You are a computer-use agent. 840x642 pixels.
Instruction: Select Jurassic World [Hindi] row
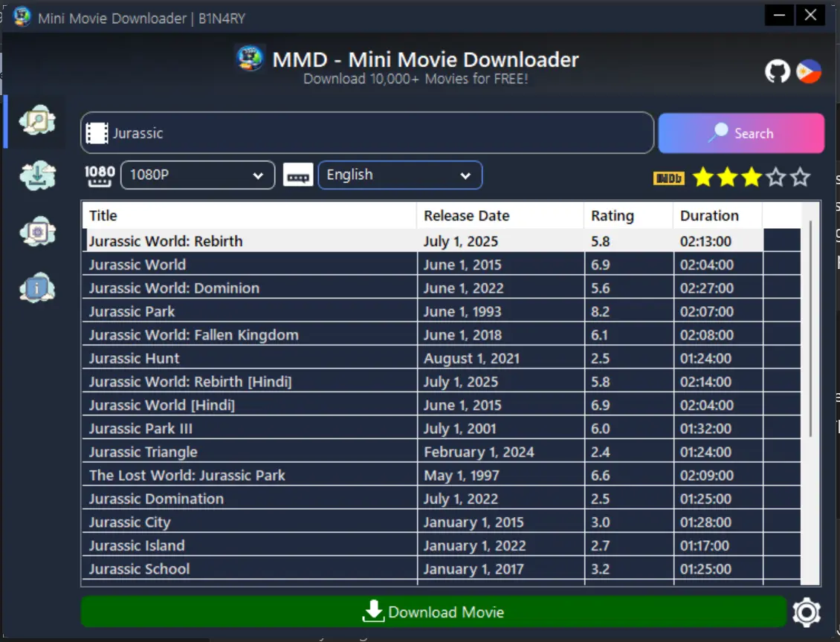click(x=442, y=405)
